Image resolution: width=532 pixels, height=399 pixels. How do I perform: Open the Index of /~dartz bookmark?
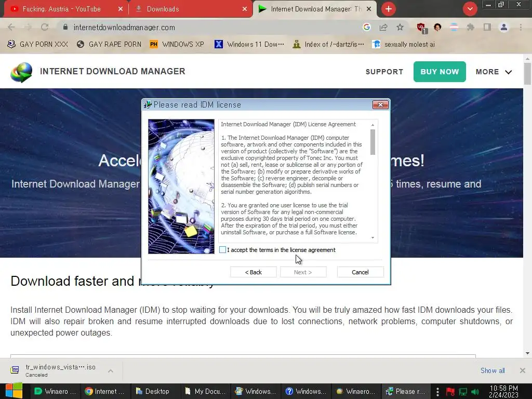tap(328, 44)
